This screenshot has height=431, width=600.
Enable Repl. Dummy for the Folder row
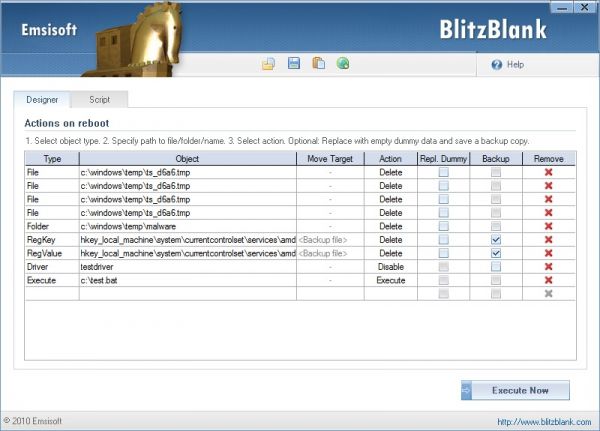point(443,227)
